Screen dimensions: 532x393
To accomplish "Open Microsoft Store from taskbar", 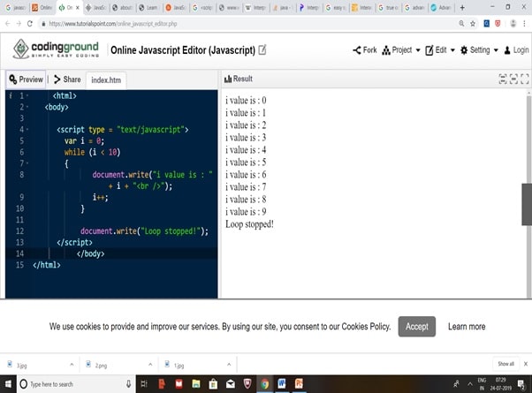I will (213, 384).
